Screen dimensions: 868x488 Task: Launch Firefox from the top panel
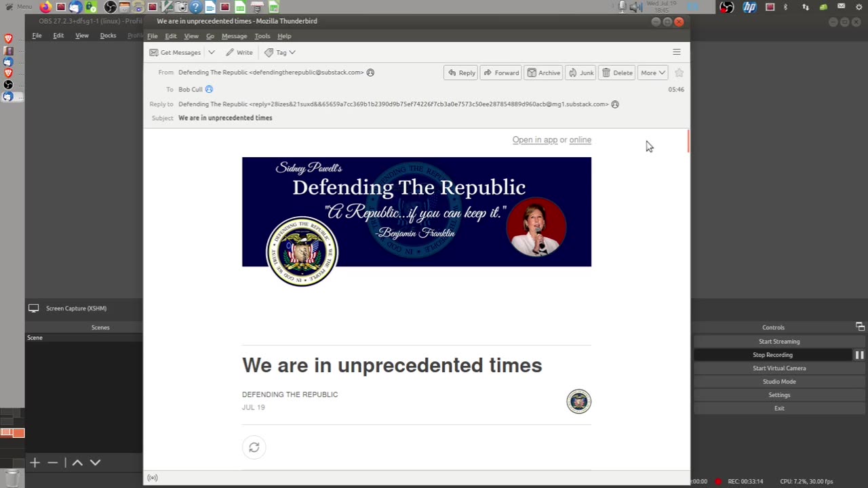[x=45, y=7]
